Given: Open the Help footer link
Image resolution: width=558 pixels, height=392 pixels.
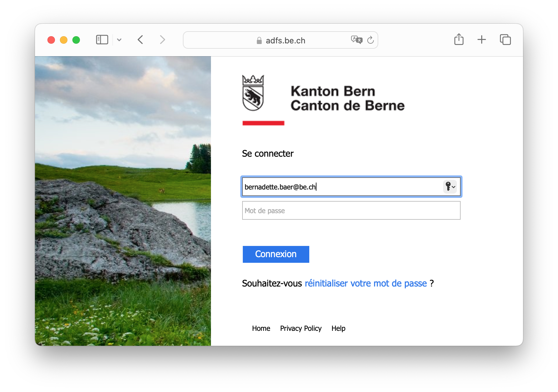Looking at the screenshot, I should [x=338, y=328].
